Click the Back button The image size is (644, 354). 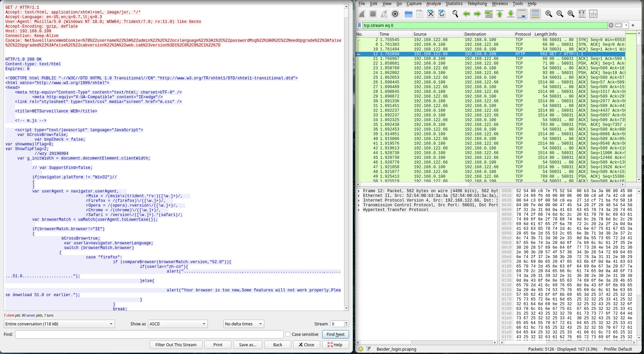tap(278, 345)
